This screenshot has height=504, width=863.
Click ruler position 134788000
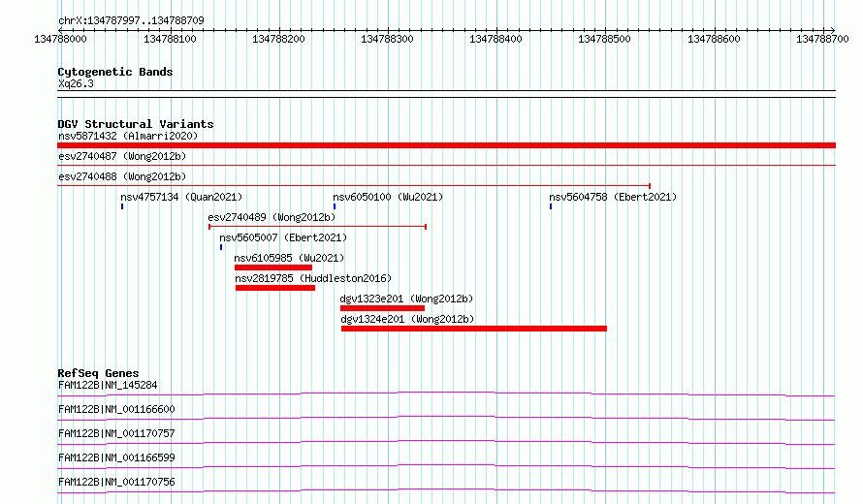coord(60,39)
